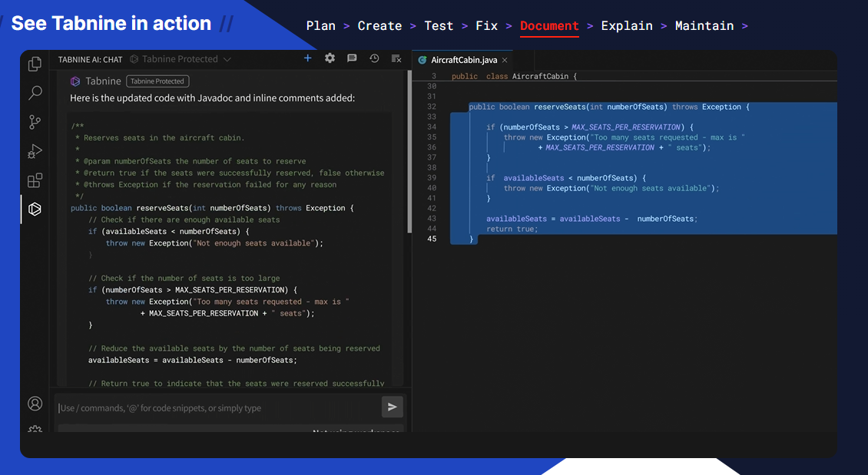Screen dimensions: 868x475
Task: Open Tabnine chat settings gear
Action: click(x=330, y=58)
